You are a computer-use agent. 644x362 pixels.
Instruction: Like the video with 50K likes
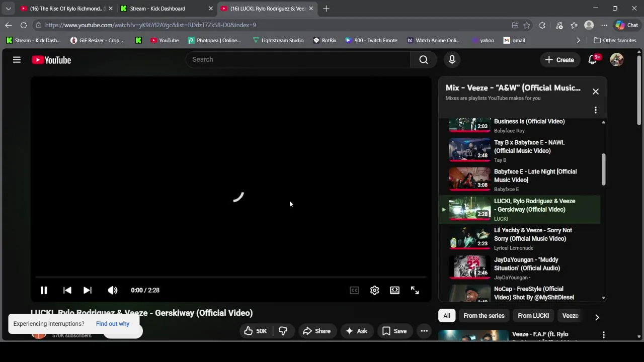pyautogui.click(x=256, y=331)
